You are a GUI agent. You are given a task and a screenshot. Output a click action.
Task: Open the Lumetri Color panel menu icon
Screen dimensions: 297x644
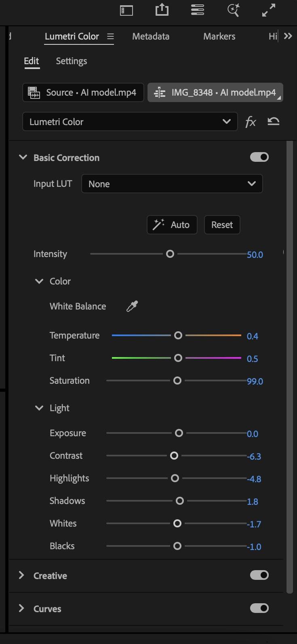click(110, 36)
